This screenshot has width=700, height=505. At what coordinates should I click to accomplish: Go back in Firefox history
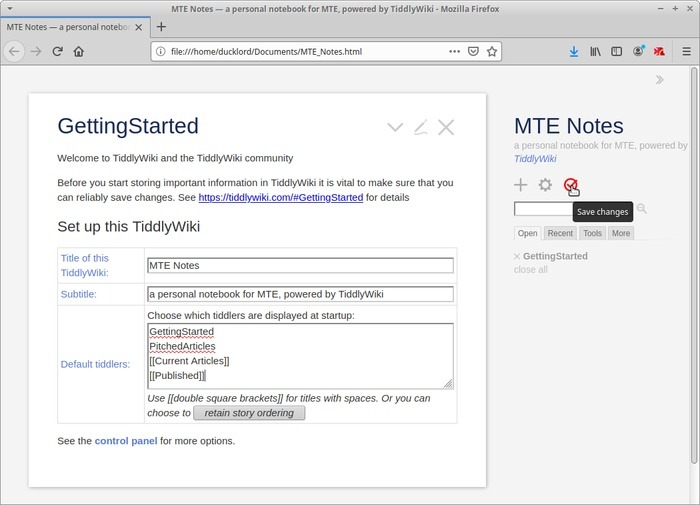tap(14, 52)
